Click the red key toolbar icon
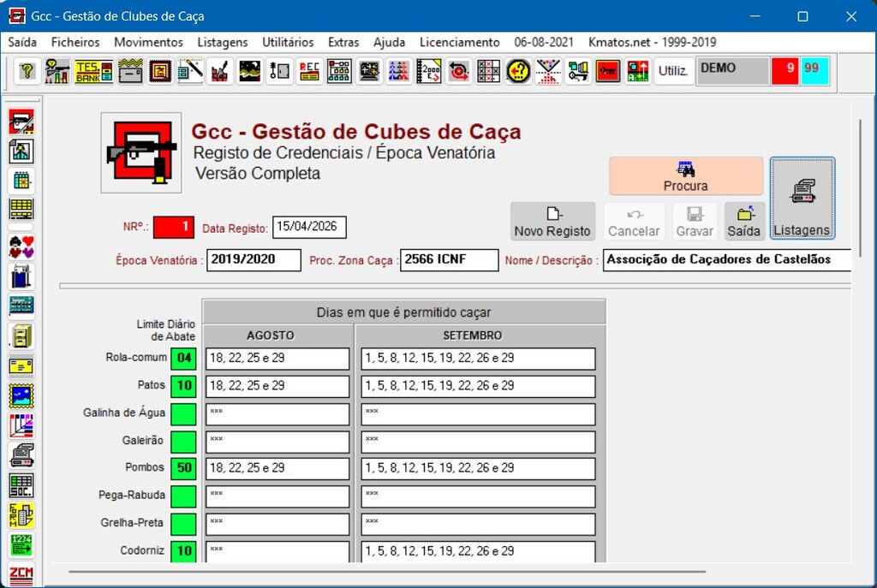The width and height of the screenshot is (877, 588). (x=608, y=71)
